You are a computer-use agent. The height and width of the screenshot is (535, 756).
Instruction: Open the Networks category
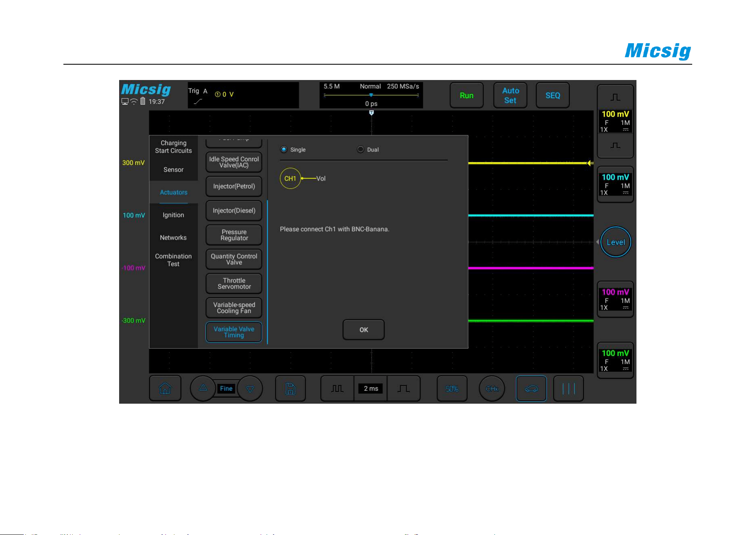[x=173, y=238]
